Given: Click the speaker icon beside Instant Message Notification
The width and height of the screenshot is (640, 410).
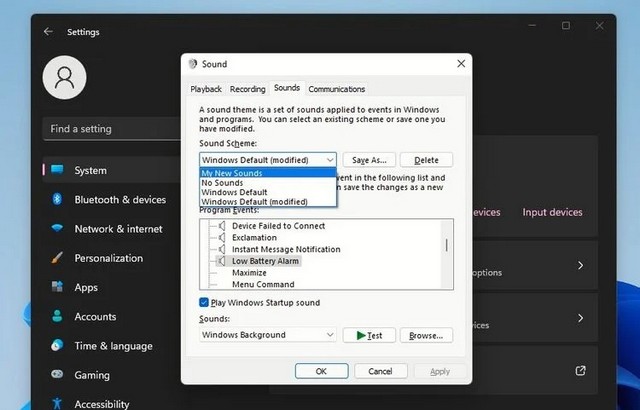Looking at the screenshot, I should (222, 249).
